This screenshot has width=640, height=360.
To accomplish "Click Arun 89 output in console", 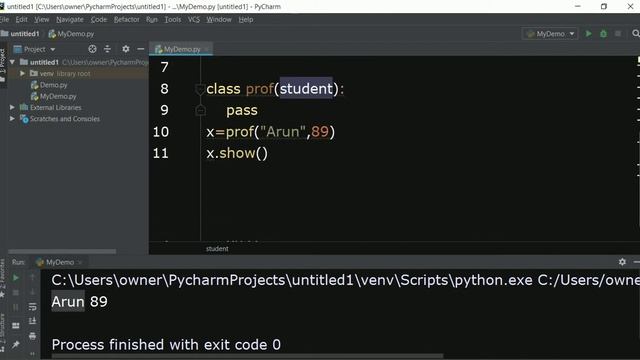I will [x=80, y=302].
